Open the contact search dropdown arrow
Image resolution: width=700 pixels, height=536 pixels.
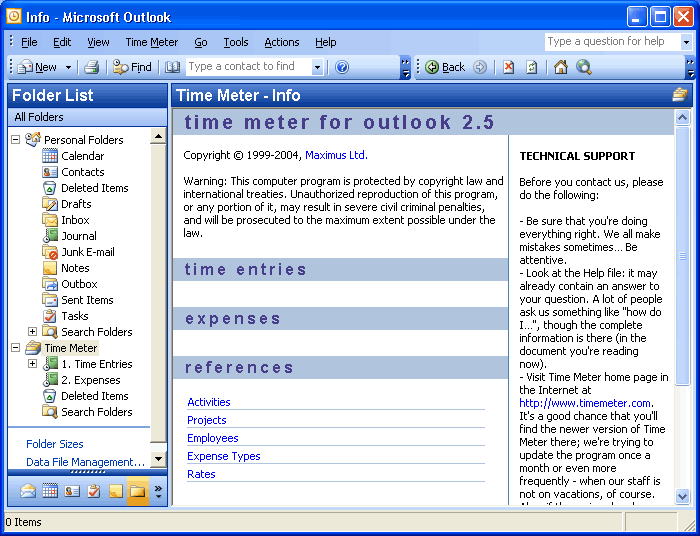(317, 67)
